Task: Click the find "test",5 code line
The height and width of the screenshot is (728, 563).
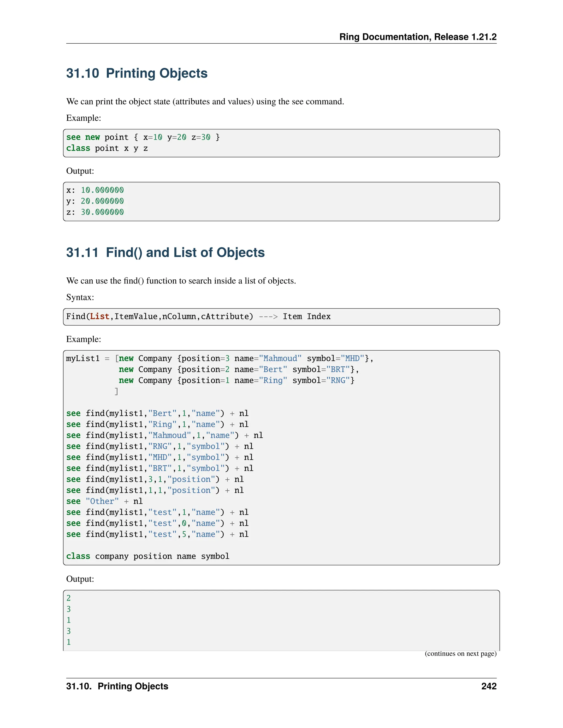Action: tap(157, 534)
